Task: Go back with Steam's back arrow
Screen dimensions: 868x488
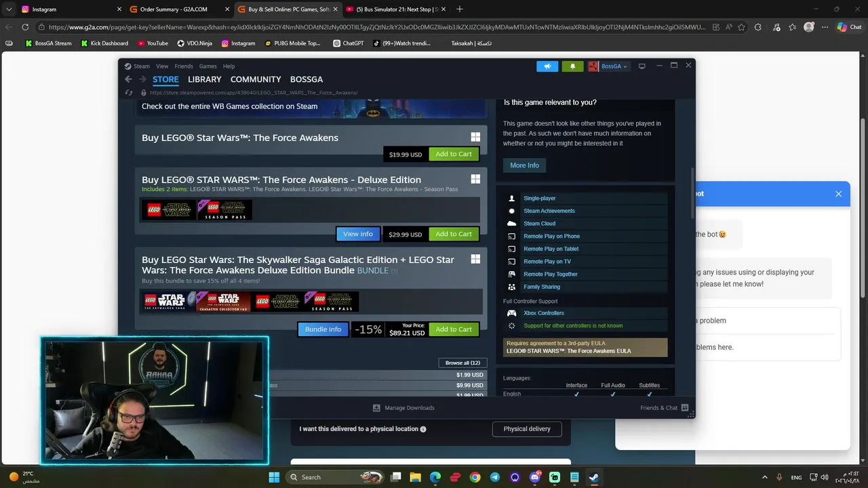Action: 128,79
